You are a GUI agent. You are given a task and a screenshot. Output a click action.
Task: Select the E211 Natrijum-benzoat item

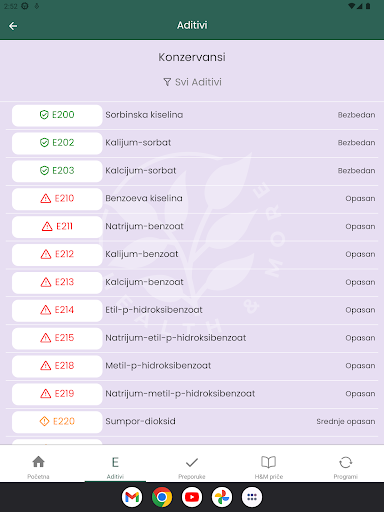tap(192, 227)
